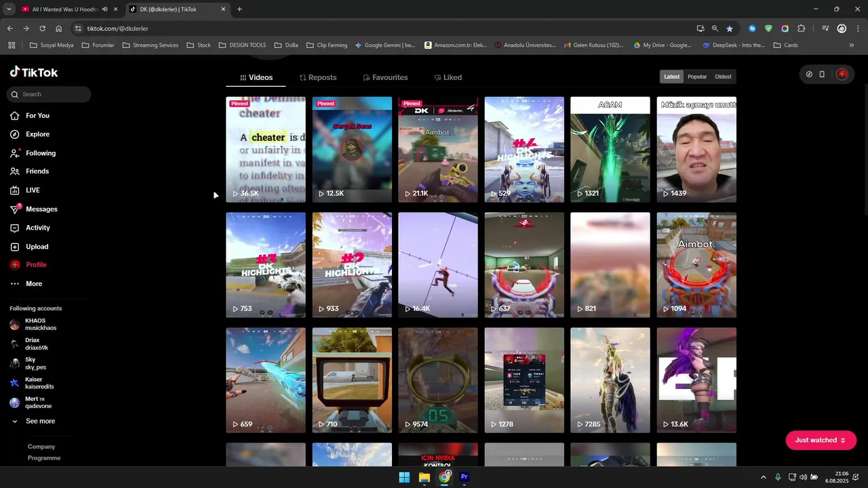Open the Chrome home page button
This screenshot has width=868, height=488.
pos(59,28)
